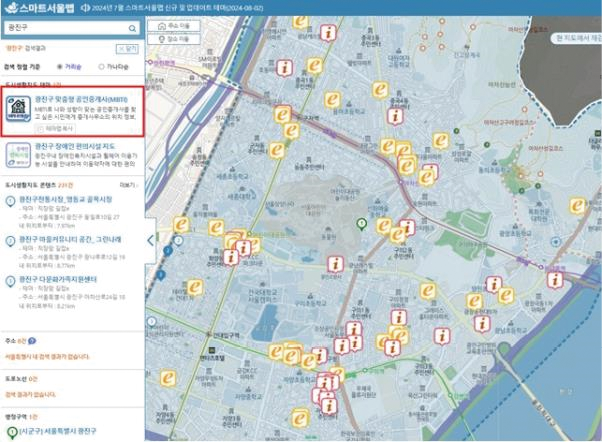602x442 pixels.
Task: Open result 광진구전통시장_영동교 골목시장
Action: coord(66,199)
